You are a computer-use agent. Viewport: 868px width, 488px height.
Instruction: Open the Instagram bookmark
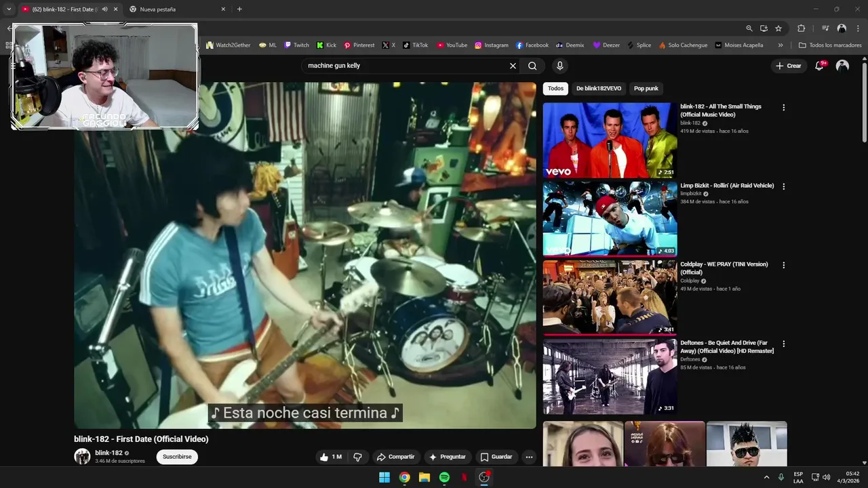click(x=491, y=45)
